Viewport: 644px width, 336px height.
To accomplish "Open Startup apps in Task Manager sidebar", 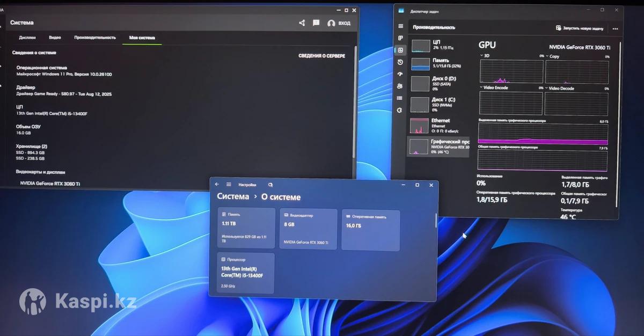I will (400, 74).
